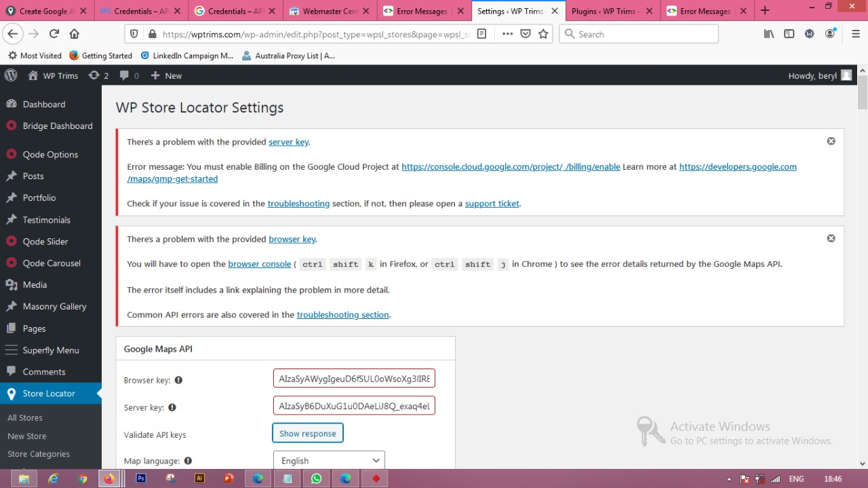Show help tooltip for Browser key
The width and height of the screenshot is (868, 488).
(178, 380)
